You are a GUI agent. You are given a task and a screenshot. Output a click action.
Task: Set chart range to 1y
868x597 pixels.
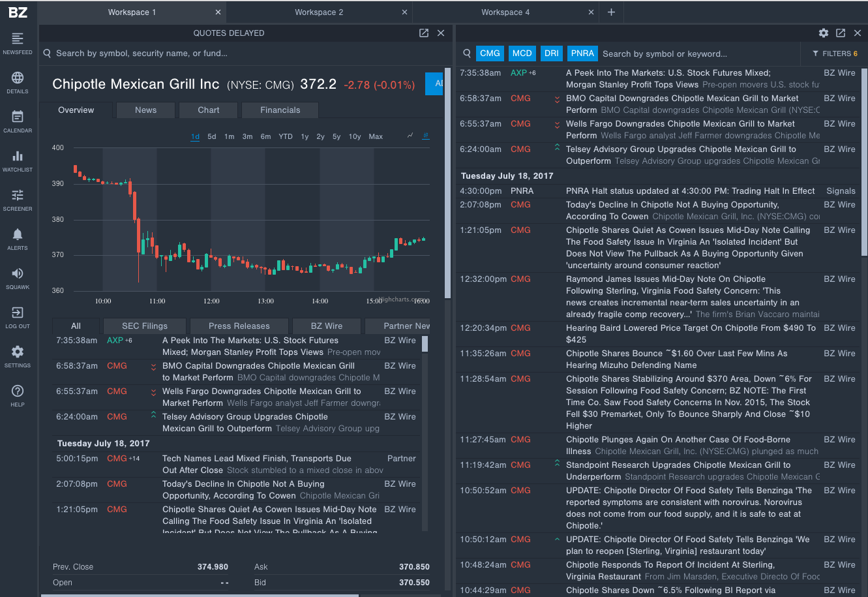coord(305,136)
